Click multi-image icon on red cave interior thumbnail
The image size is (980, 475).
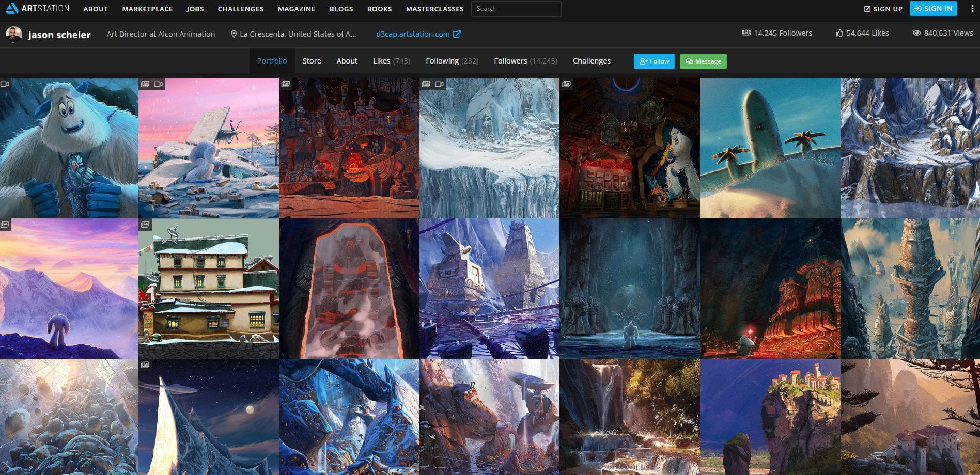click(286, 84)
